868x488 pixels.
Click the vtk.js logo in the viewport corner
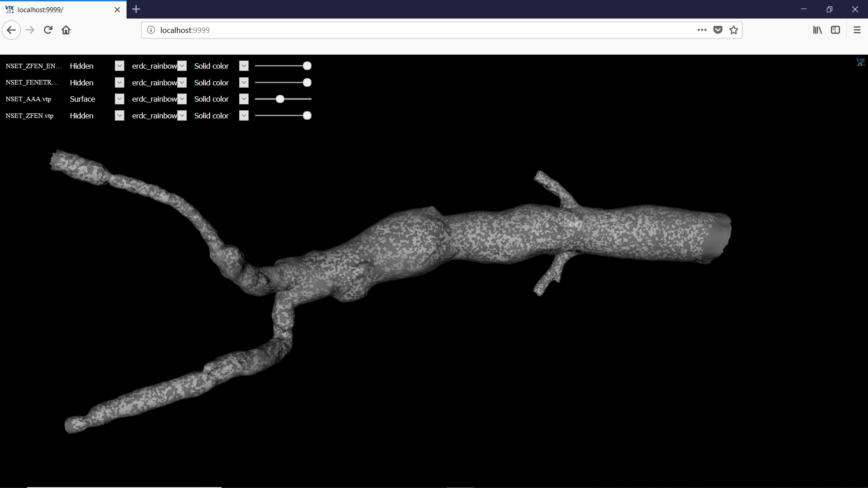pos(861,62)
